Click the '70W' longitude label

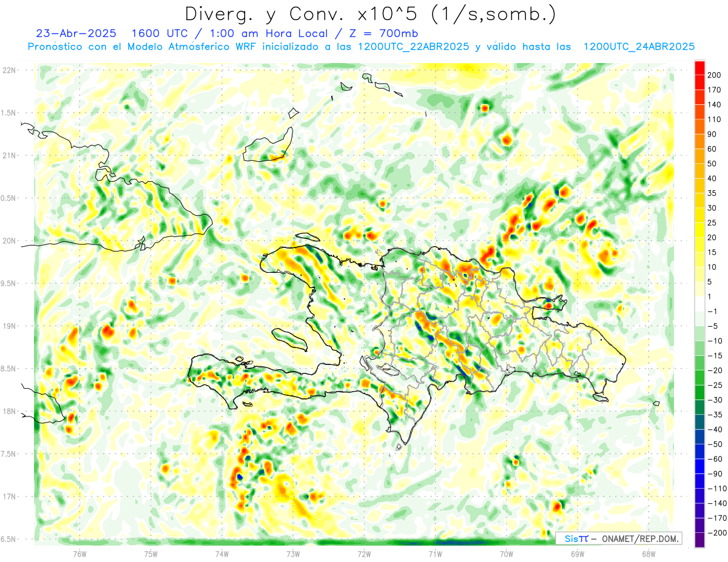[x=507, y=554]
